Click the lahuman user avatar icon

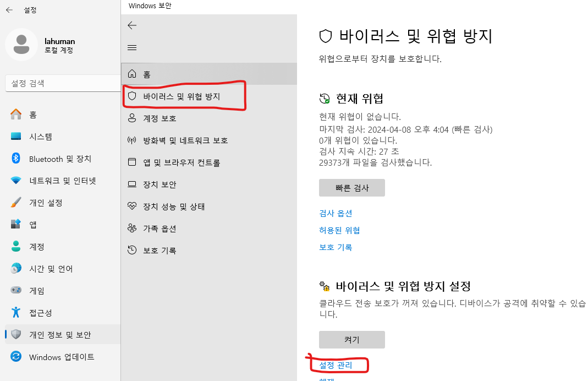(x=21, y=45)
